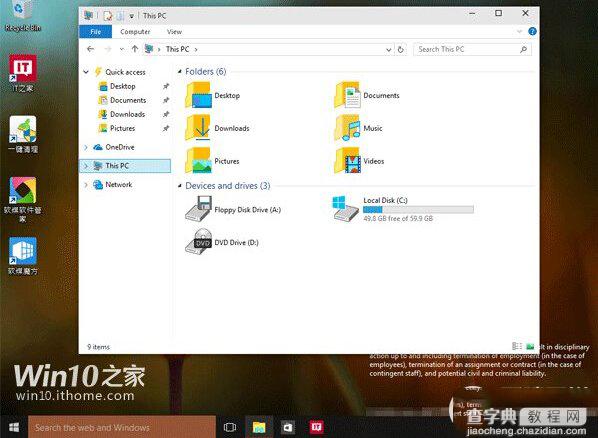Open Task View on the taskbar
The width and height of the screenshot is (598, 438).
point(230,427)
